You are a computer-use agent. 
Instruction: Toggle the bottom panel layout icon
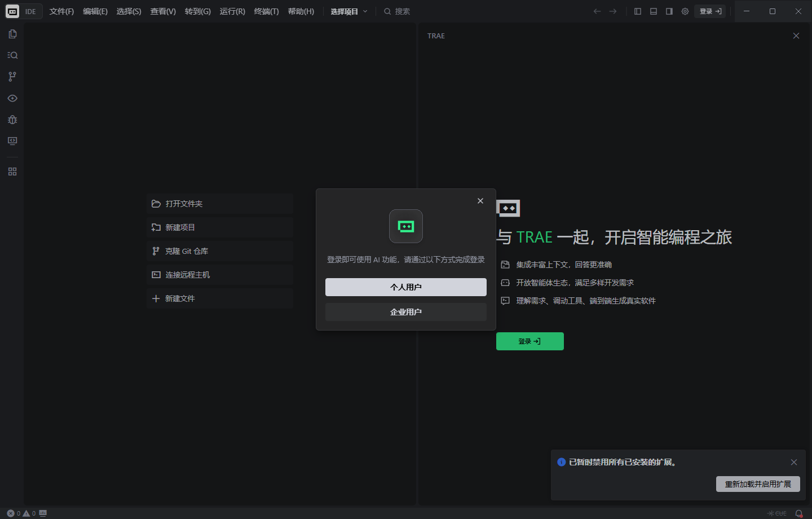pos(654,11)
